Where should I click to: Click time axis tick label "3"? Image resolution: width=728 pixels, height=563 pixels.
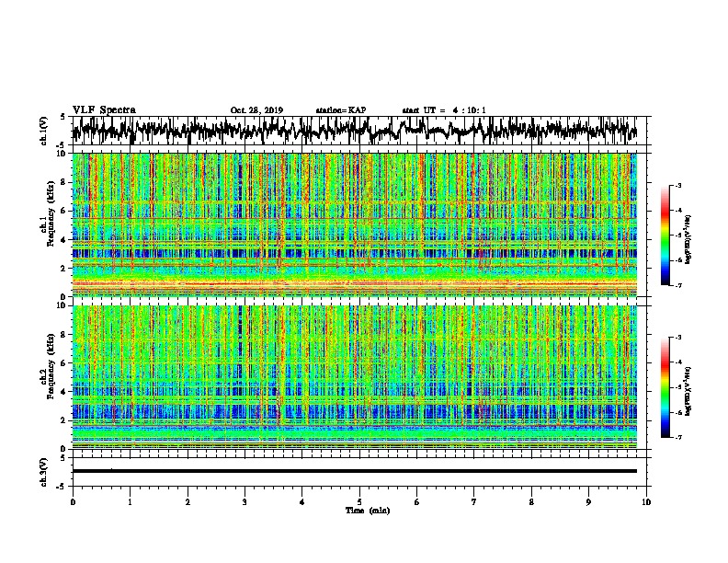(x=245, y=502)
